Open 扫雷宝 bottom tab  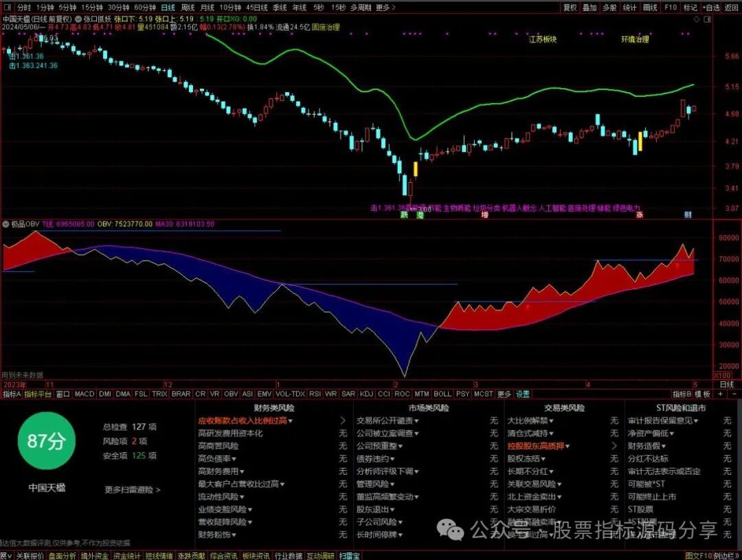[349, 556]
